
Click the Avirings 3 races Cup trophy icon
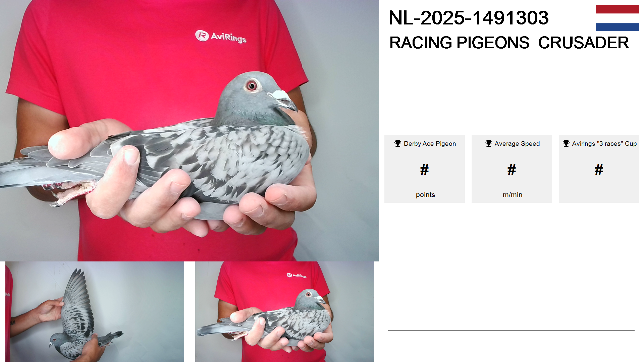pyautogui.click(x=566, y=143)
